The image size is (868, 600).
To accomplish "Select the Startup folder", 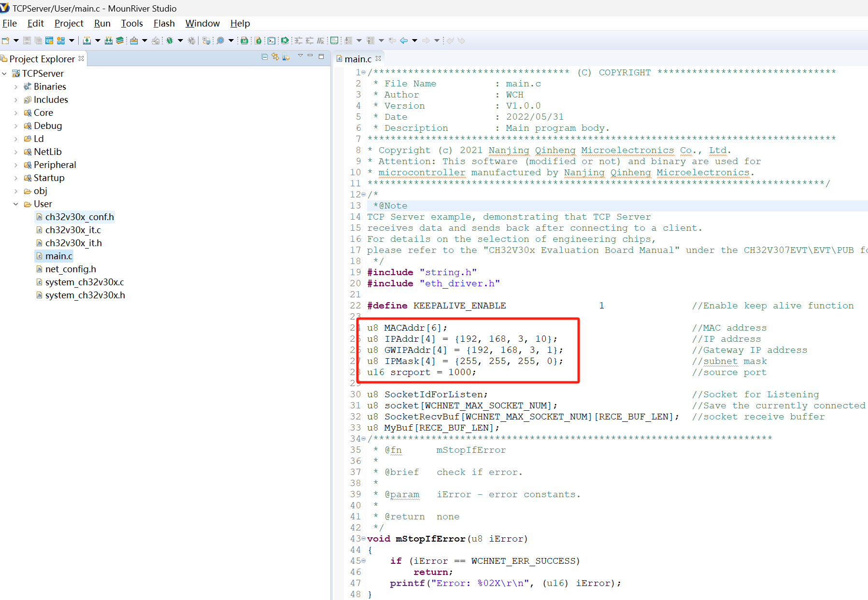I will pos(44,178).
